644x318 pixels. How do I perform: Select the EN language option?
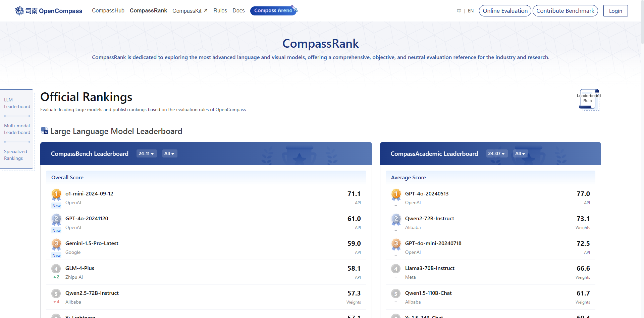471,11
